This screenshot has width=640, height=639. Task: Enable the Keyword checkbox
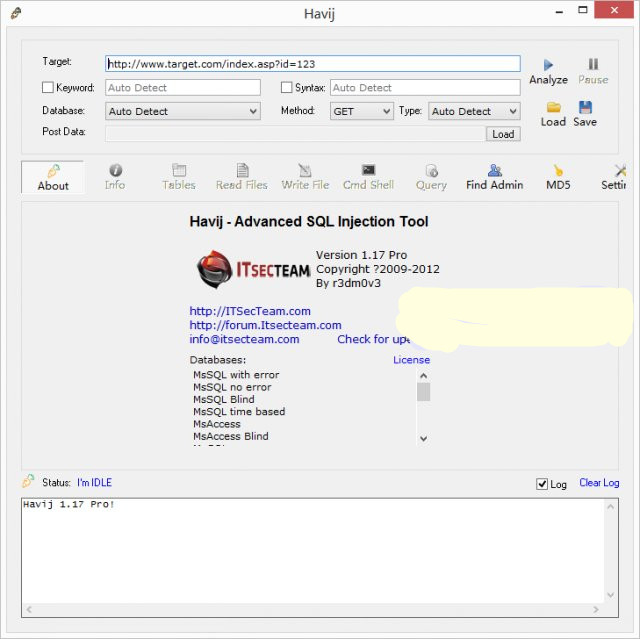pyautogui.click(x=48, y=88)
